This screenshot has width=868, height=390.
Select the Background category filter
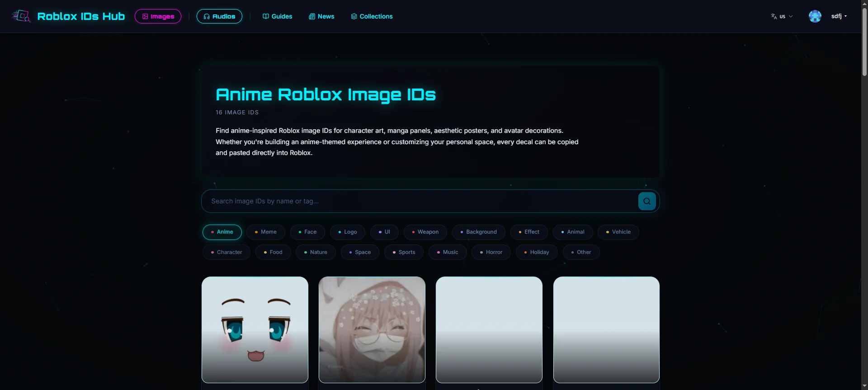tap(479, 232)
